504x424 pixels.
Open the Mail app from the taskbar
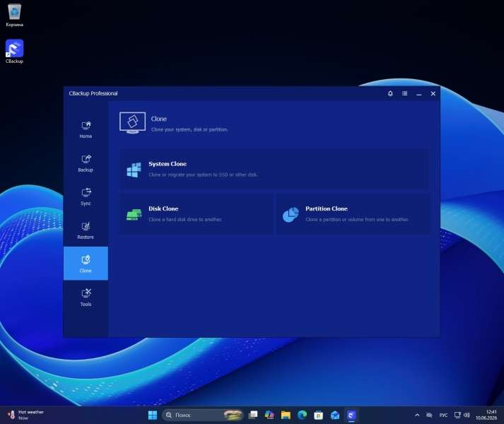[x=335, y=415]
